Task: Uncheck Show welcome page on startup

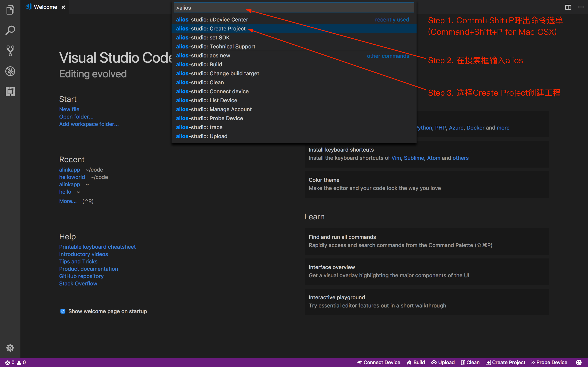Action: point(63,311)
